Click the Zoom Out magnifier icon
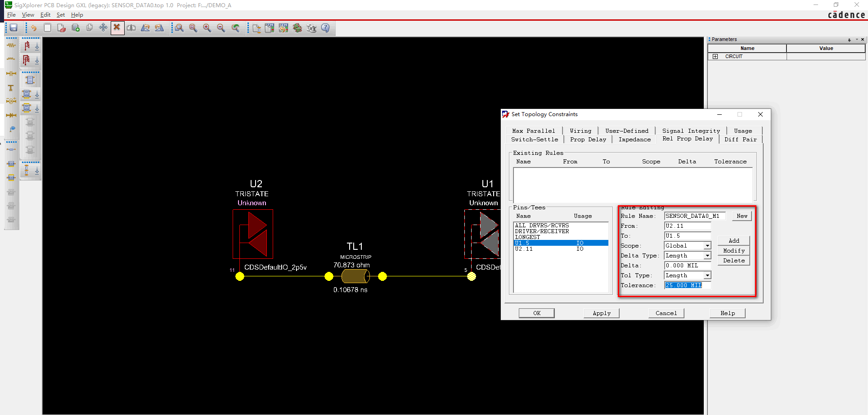 click(221, 28)
